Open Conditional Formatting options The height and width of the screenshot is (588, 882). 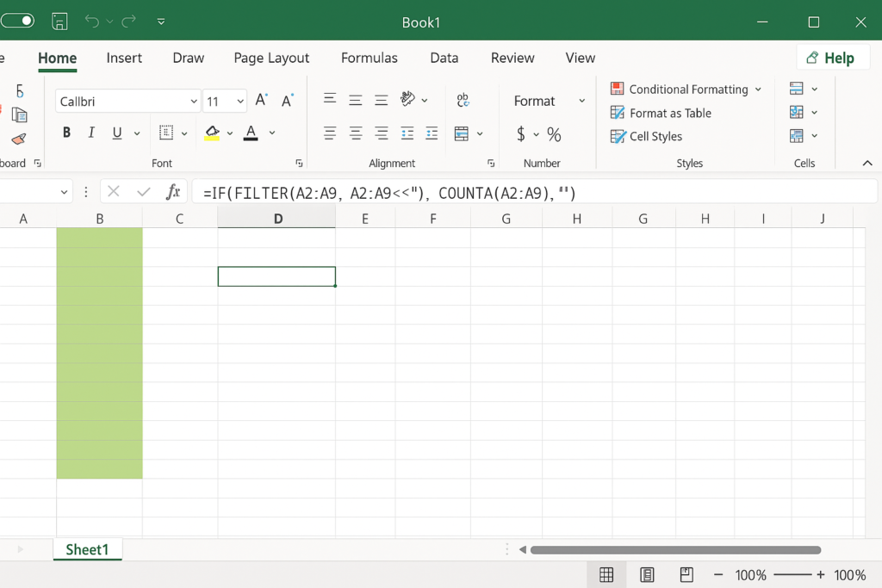686,89
